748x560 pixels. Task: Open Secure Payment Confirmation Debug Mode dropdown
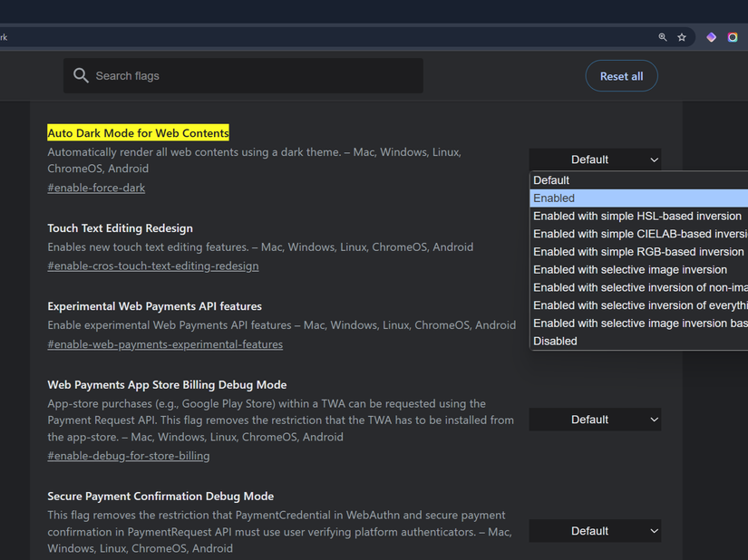pos(595,531)
